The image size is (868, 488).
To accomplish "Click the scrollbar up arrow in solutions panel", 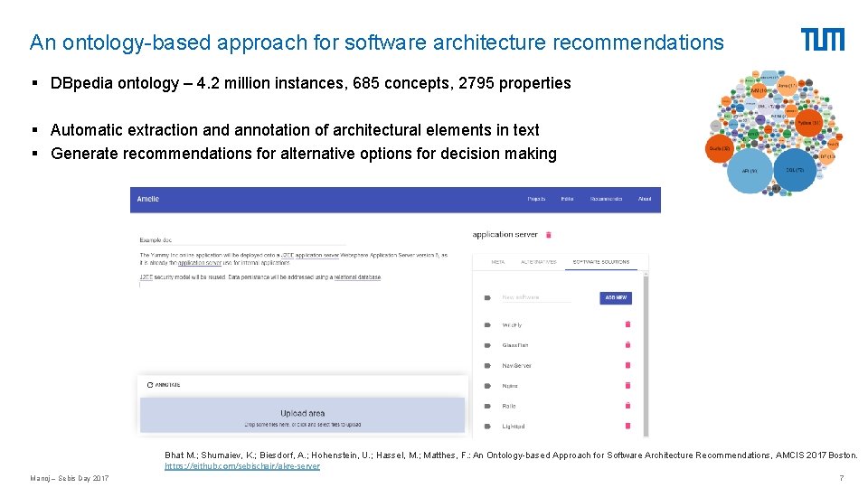I will coord(646,273).
